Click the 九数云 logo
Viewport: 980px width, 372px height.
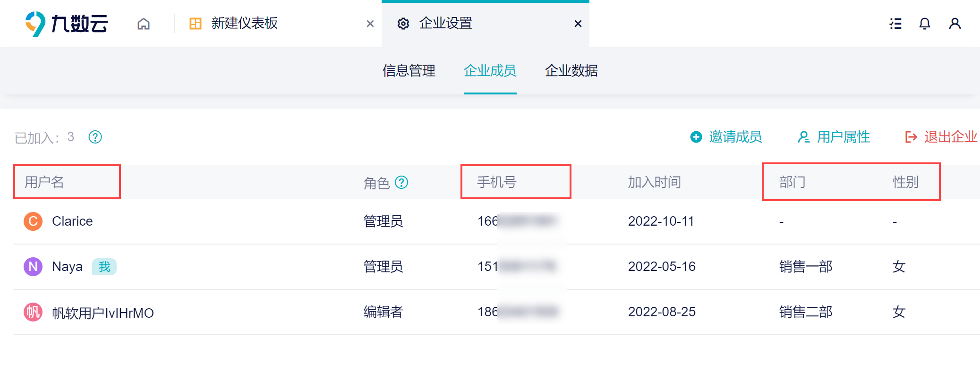(67, 24)
